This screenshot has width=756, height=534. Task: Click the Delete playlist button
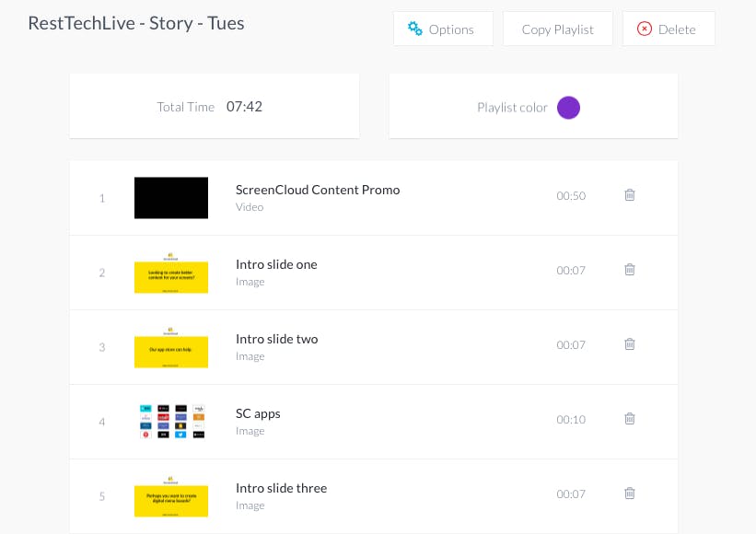coord(669,29)
